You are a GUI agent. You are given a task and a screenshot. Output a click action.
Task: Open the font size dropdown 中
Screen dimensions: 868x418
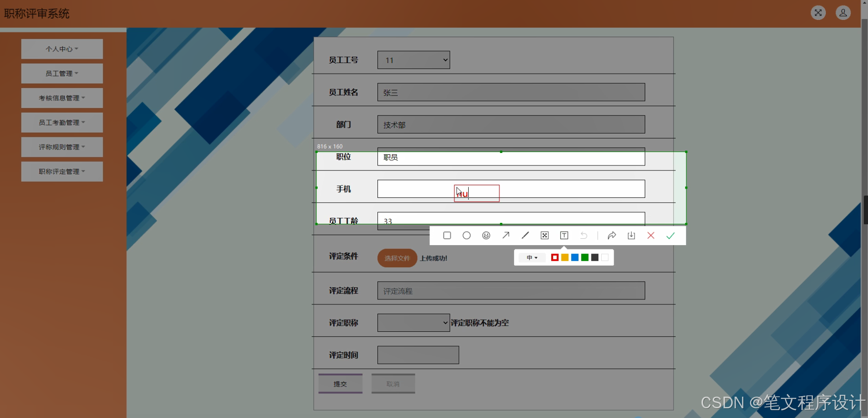point(532,258)
